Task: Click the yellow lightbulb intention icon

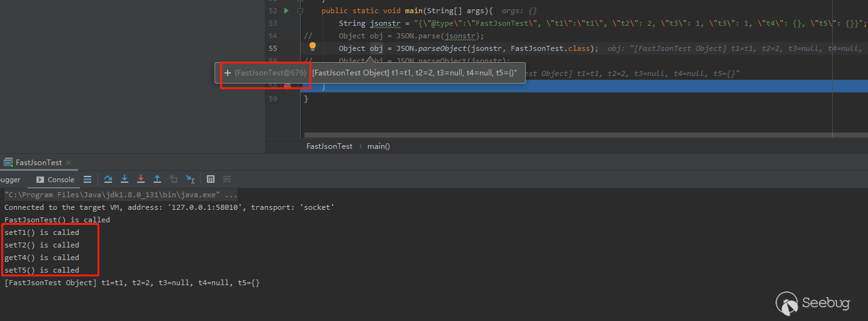Action: [x=312, y=46]
